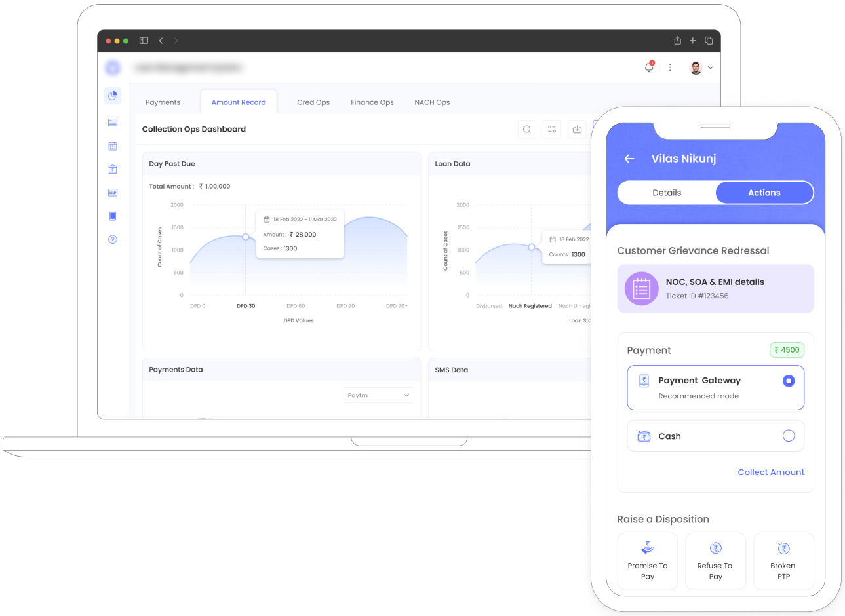
Task: Tap the back arrow beside Vilas Nikunj
Action: tap(629, 159)
